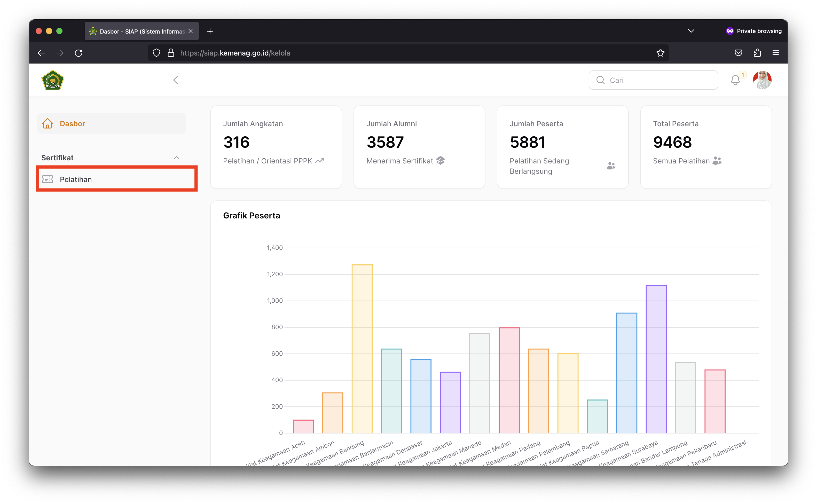Close the Dasbor - SIAP tab

[x=191, y=31]
